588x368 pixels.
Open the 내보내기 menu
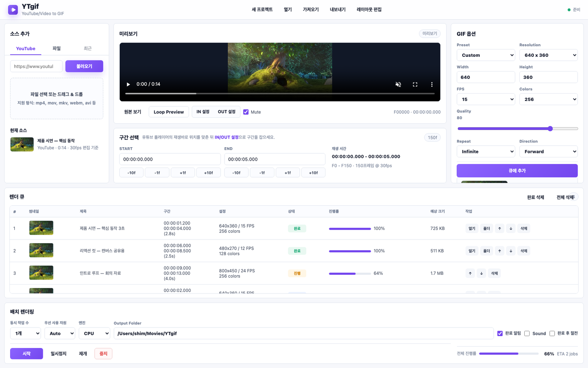tap(338, 9)
